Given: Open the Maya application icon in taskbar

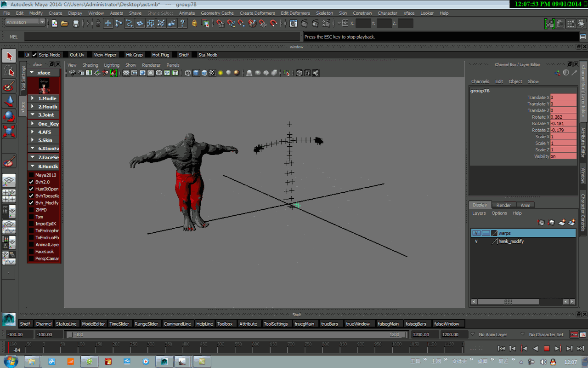Looking at the screenshot, I should pos(164,362).
